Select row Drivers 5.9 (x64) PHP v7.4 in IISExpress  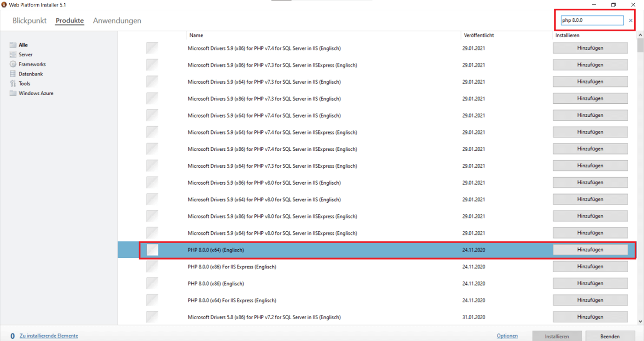pyautogui.click(x=376, y=132)
